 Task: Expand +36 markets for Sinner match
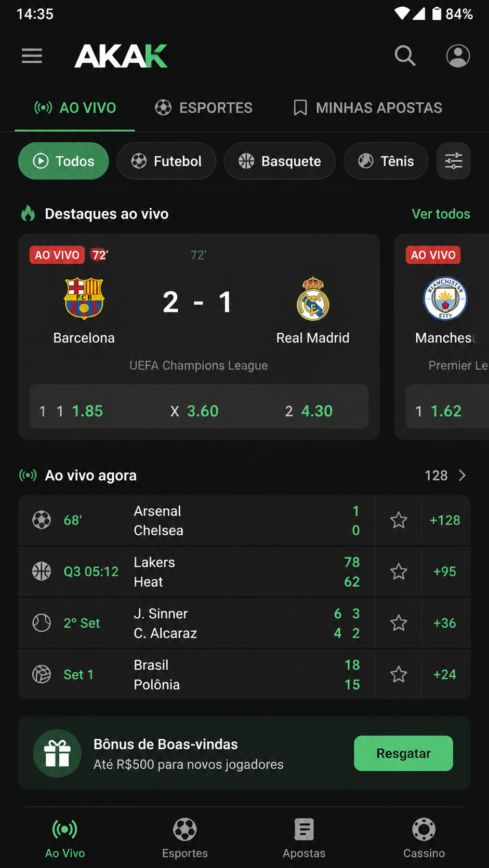(x=445, y=623)
